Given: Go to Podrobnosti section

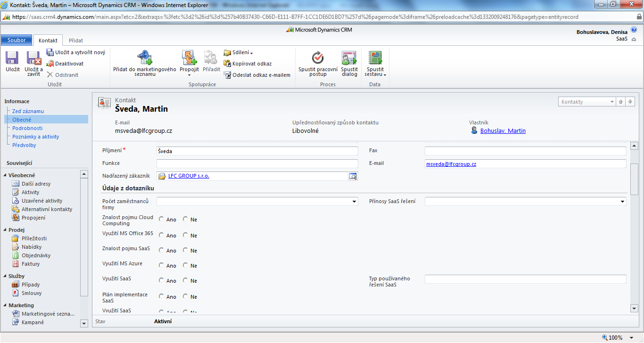Looking at the screenshot, I should point(27,128).
